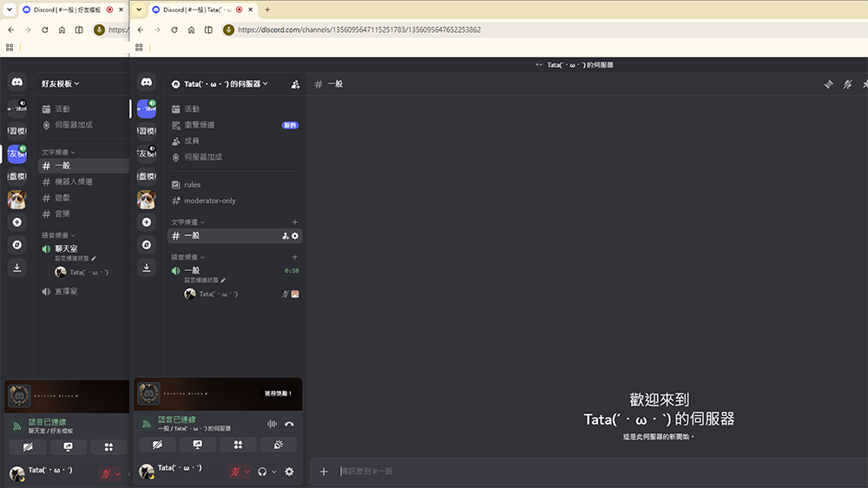Open microphone options arrow in left window
Viewport: 868px width, 488px height.
pyautogui.click(x=117, y=474)
